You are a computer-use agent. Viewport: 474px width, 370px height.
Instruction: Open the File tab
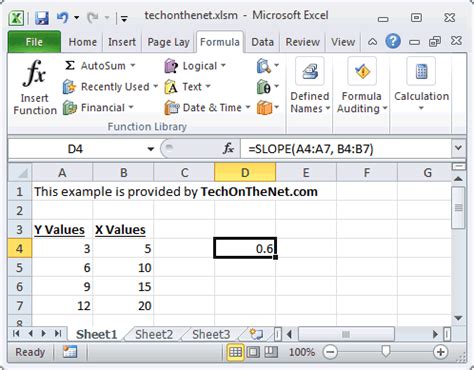(34, 42)
